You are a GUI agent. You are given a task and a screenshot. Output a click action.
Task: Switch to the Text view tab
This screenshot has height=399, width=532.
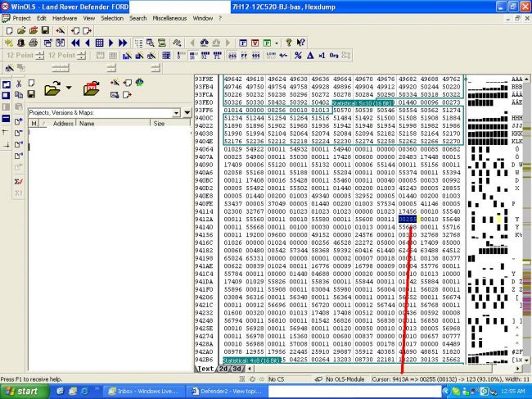coord(205,369)
